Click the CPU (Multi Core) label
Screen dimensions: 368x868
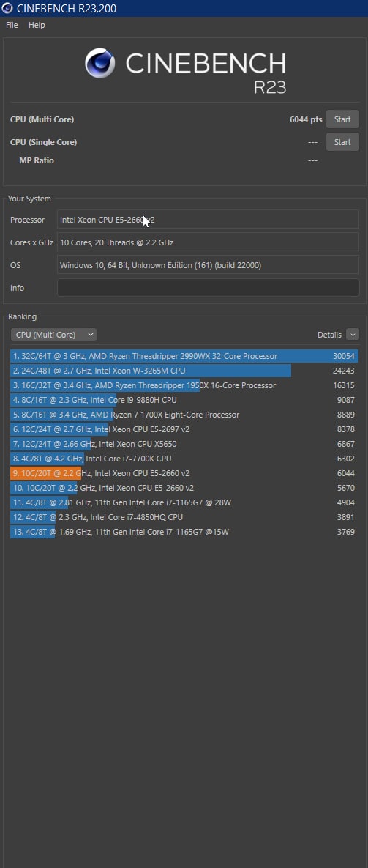[42, 119]
